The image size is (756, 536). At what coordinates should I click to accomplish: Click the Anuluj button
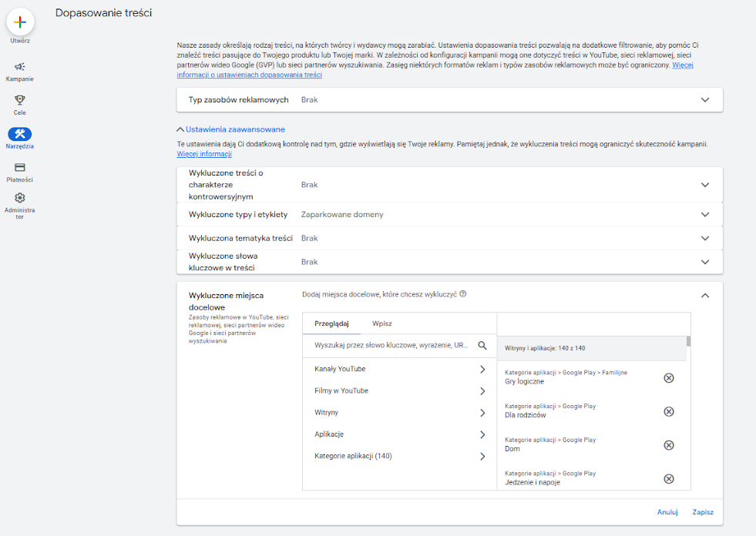click(x=667, y=512)
